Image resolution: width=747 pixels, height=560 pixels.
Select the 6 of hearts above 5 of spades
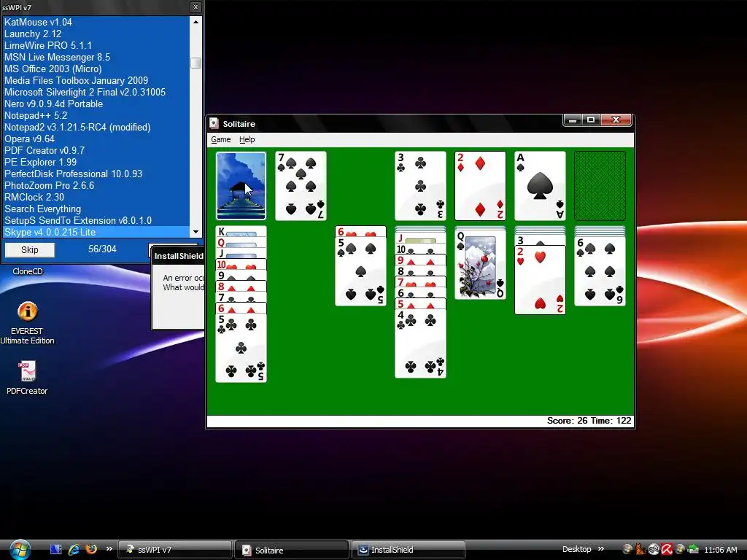[360, 232]
